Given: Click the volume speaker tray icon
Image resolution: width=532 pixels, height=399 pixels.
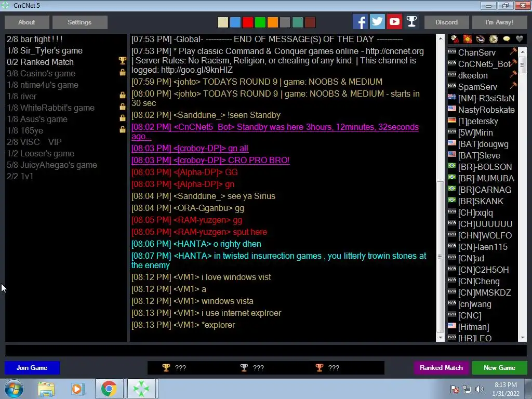Looking at the screenshot, I should pos(480,389).
